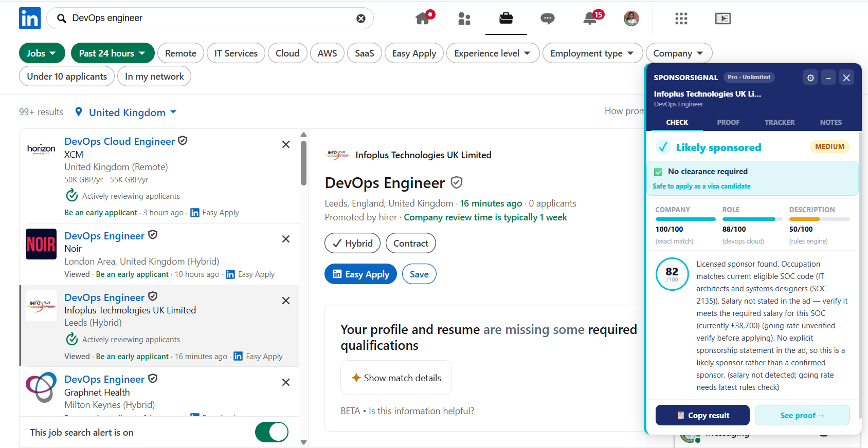Clear the DevOps engineer search text
The width and height of the screenshot is (868, 448).
(361, 18)
